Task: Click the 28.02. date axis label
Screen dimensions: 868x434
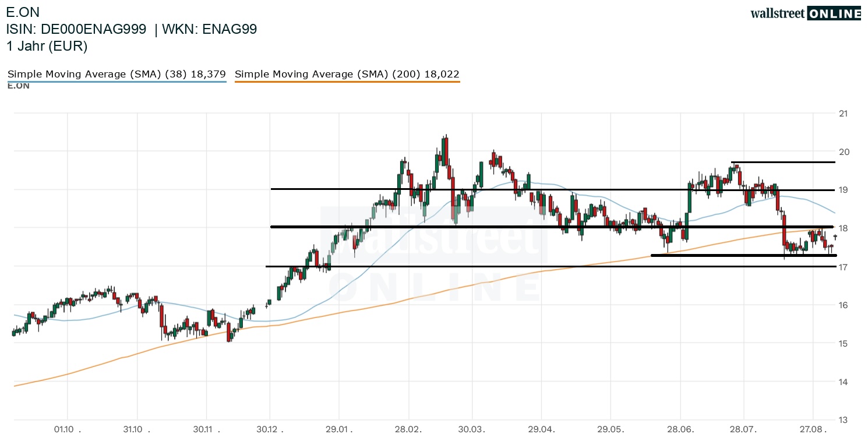Action: coord(410,429)
